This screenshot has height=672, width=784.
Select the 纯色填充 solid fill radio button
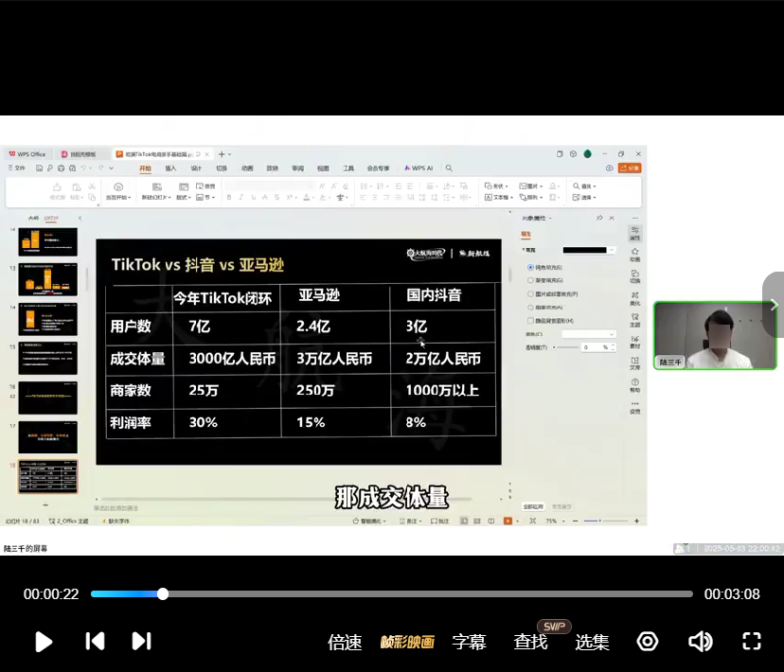click(530, 268)
